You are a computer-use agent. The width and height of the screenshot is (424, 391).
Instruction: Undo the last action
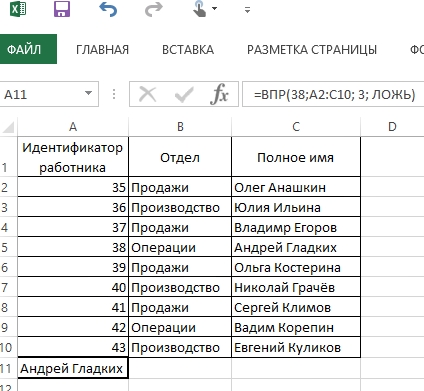108,9
